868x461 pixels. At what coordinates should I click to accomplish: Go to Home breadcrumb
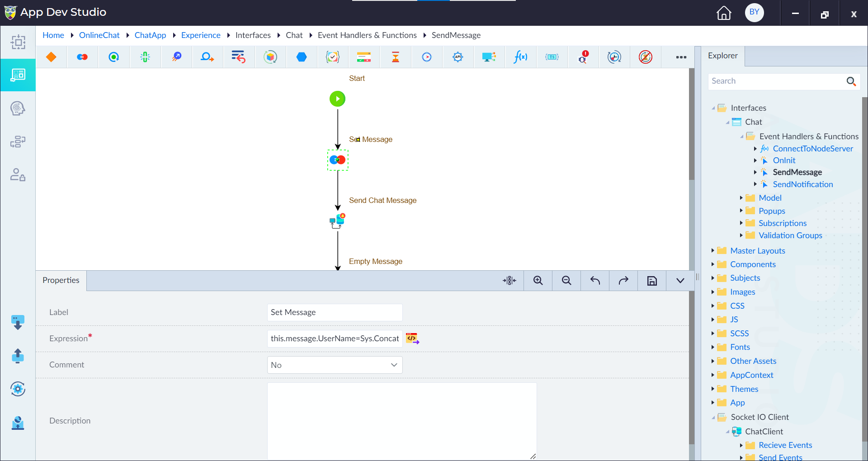coord(53,35)
